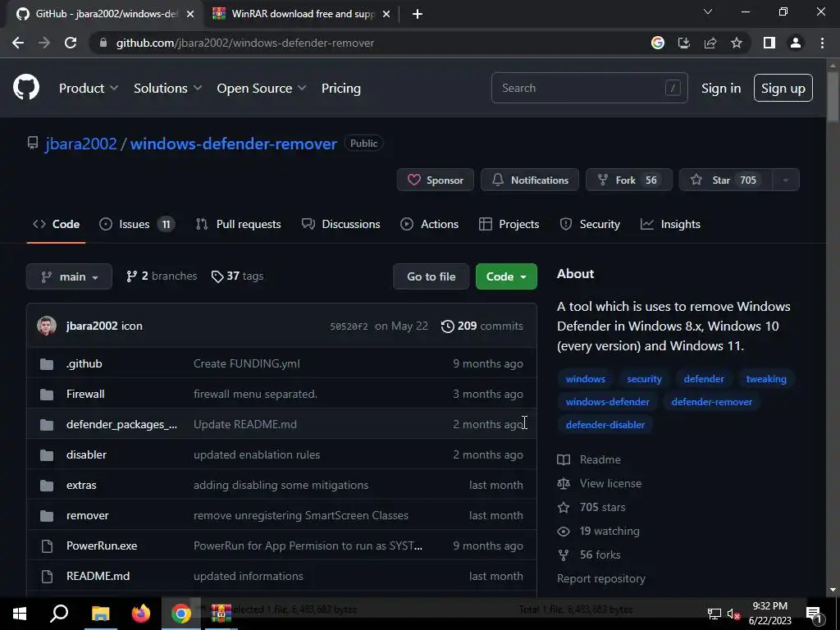840x630 pixels.
Task: Click inside the GitHub search field
Action: [589, 88]
